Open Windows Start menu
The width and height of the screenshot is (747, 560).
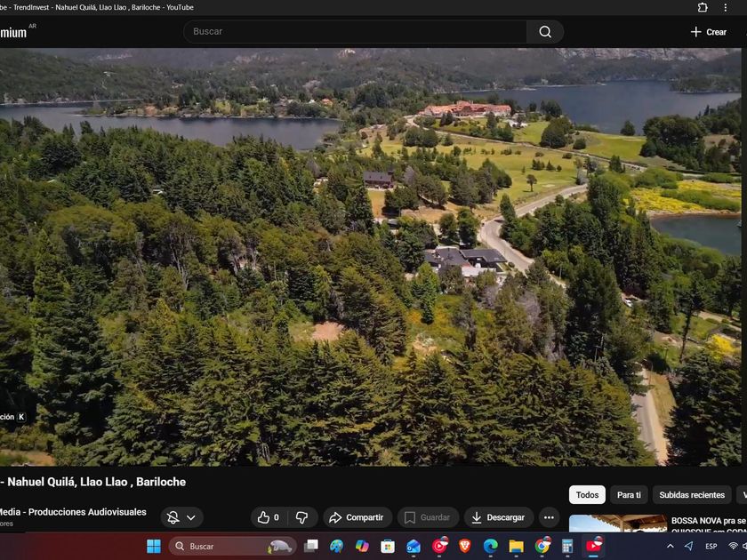[154, 546]
